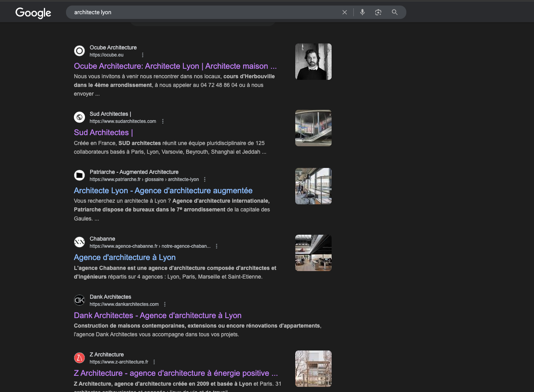Open 'Agence d'architecture à Lyon' Chabanne link
The width and height of the screenshot is (534, 392).
pos(125,258)
